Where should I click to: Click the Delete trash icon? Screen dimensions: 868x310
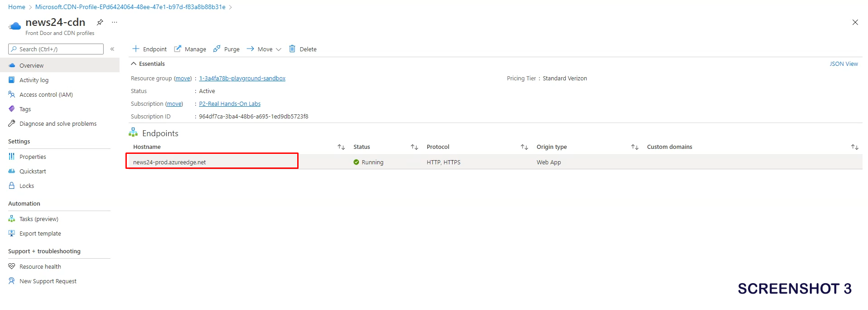pyautogui.click(x=292, y=49)
